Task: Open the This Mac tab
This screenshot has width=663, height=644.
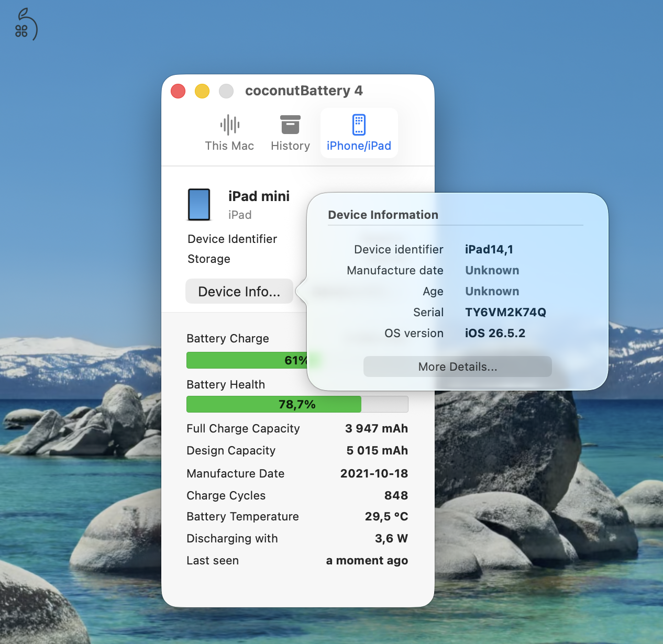Action: point(229,133)
